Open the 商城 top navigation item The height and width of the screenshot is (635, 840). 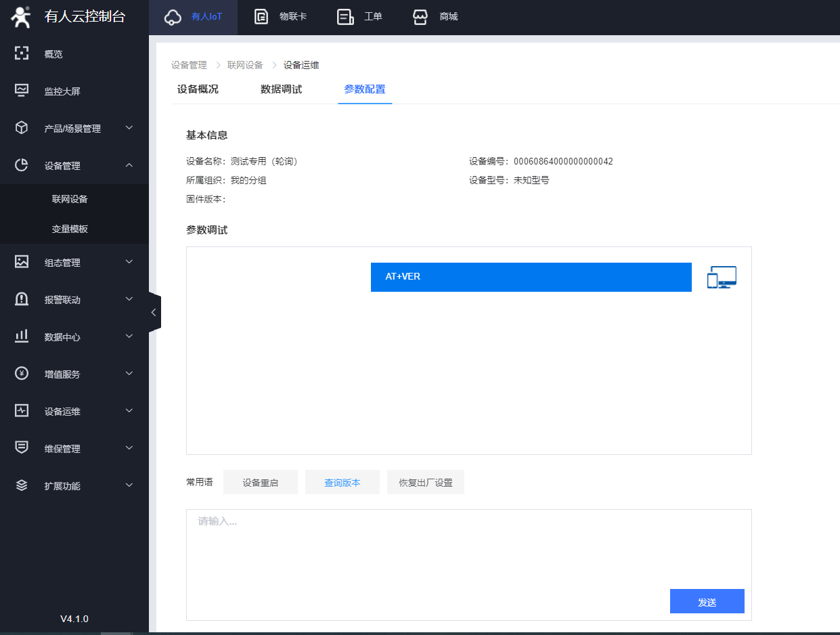click(x=435, y=17)
